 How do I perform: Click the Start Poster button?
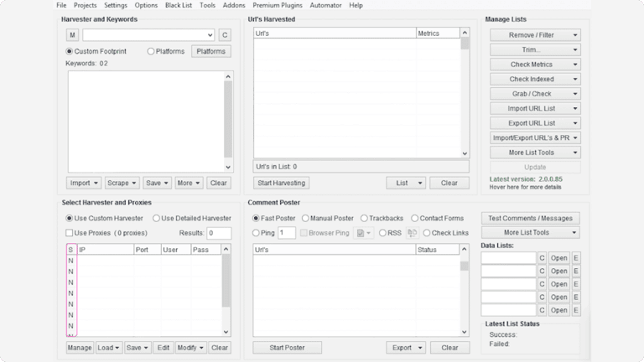[287, 348]
